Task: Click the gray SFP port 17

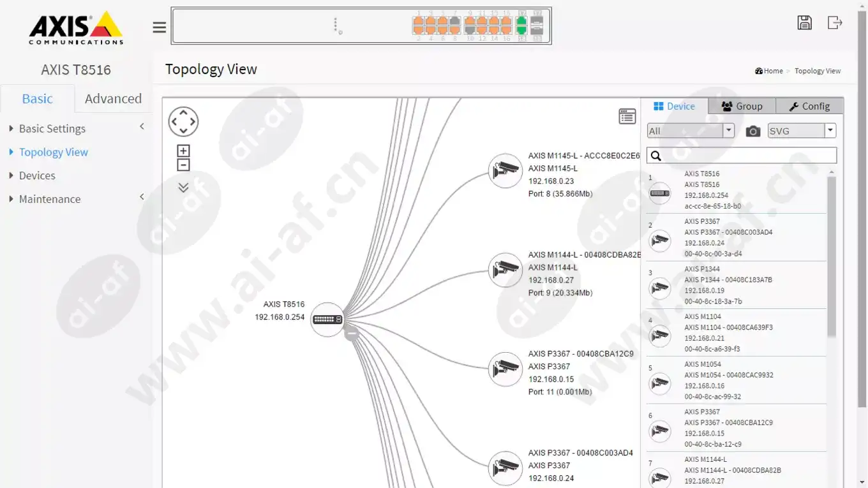Action: click(537, 21)
